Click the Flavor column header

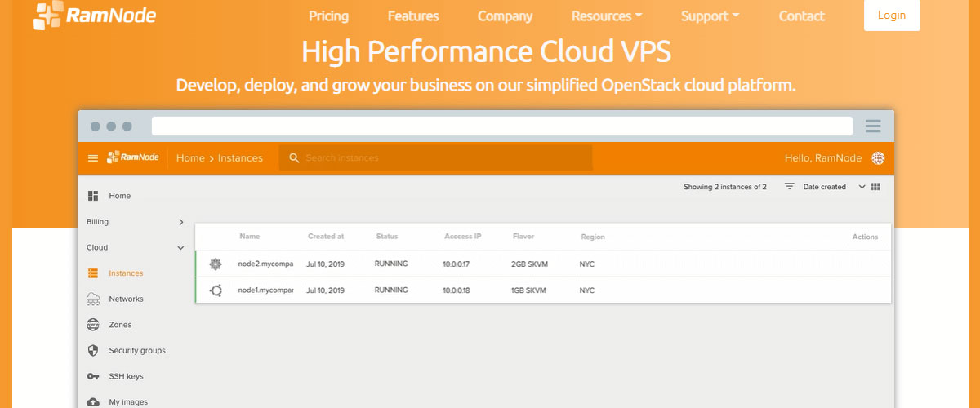point(523,237)
